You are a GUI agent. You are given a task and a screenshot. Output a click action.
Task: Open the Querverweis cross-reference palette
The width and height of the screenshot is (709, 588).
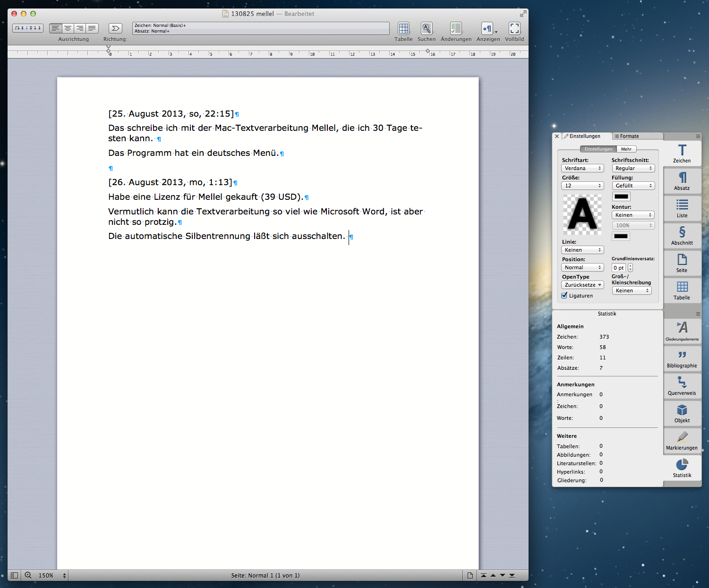click(x=682, y=386)
